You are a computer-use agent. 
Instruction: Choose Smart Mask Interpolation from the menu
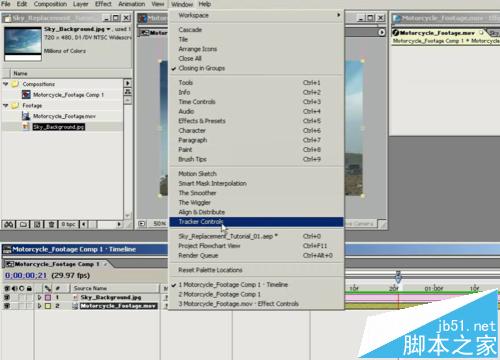click(x=257, y=183)
